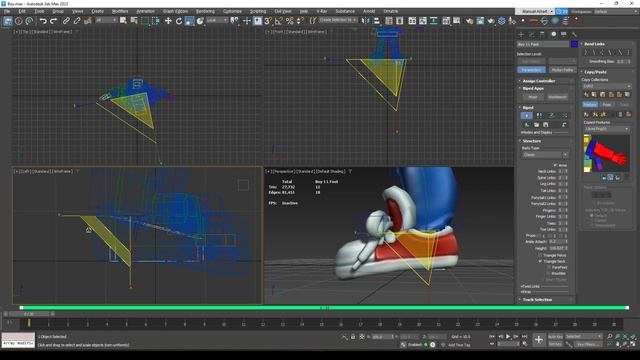Click the Parameters button under Selection Level
Viewport: 640px width, 360px height.
[531, 70]
